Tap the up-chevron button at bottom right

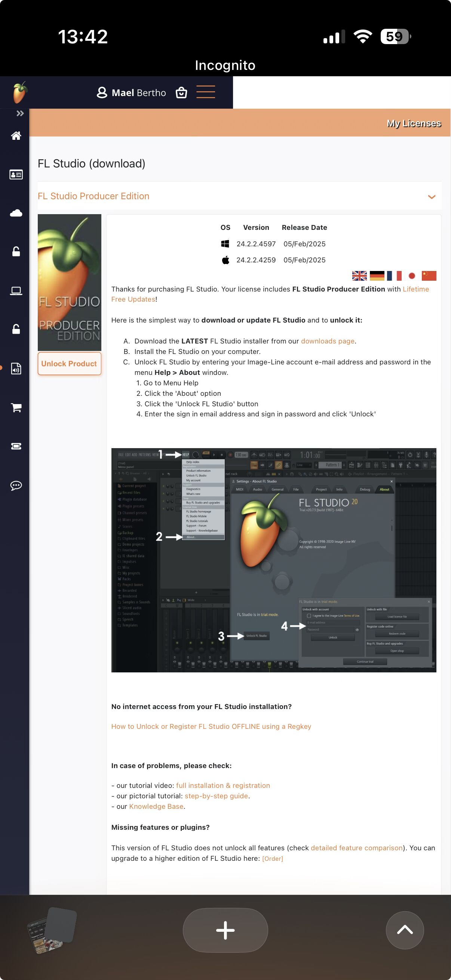405,931
